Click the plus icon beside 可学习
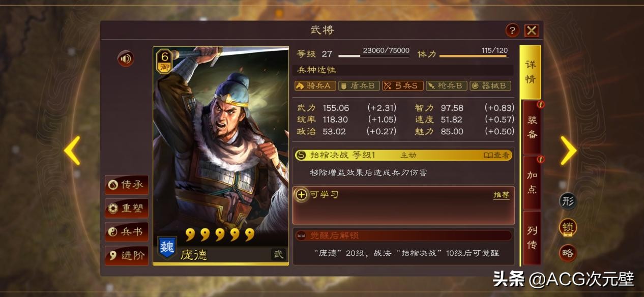644x297 pixels. [x=302, y=195]
